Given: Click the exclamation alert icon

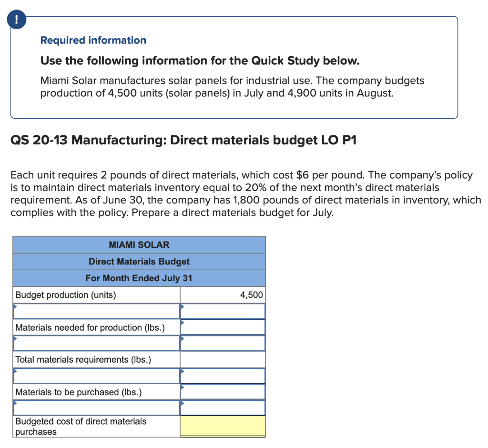Looking at the screenshot, I should tap(17, 20).
